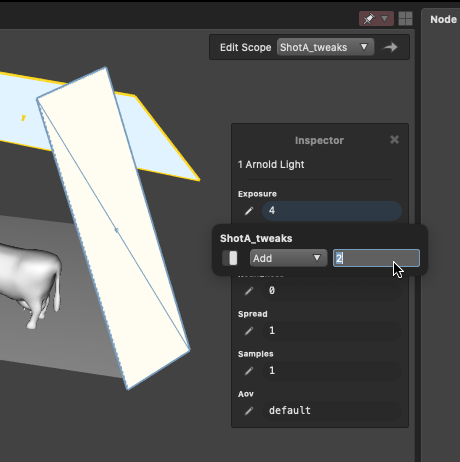
Task: Click the pin icon in the top bar
Action: (369, 19)
